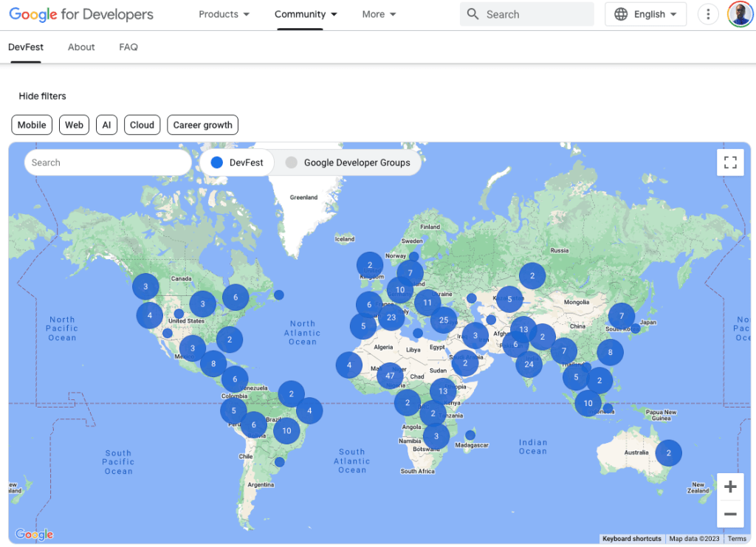Toggle the Web filter chip

[x=75, y=125]
